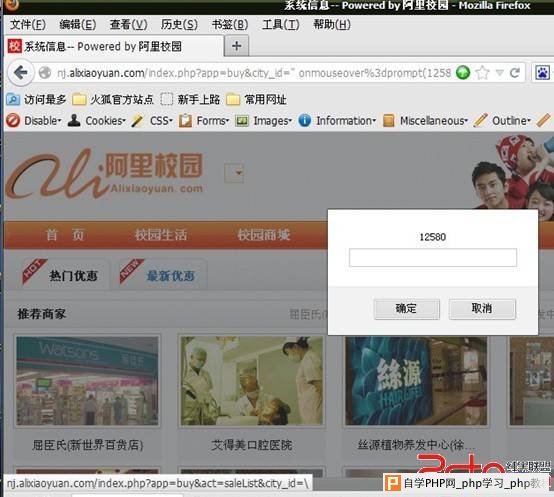Open the 絲源 hair care thumbnail
This screenshot has height=497, width=554.
coord(416,381)
